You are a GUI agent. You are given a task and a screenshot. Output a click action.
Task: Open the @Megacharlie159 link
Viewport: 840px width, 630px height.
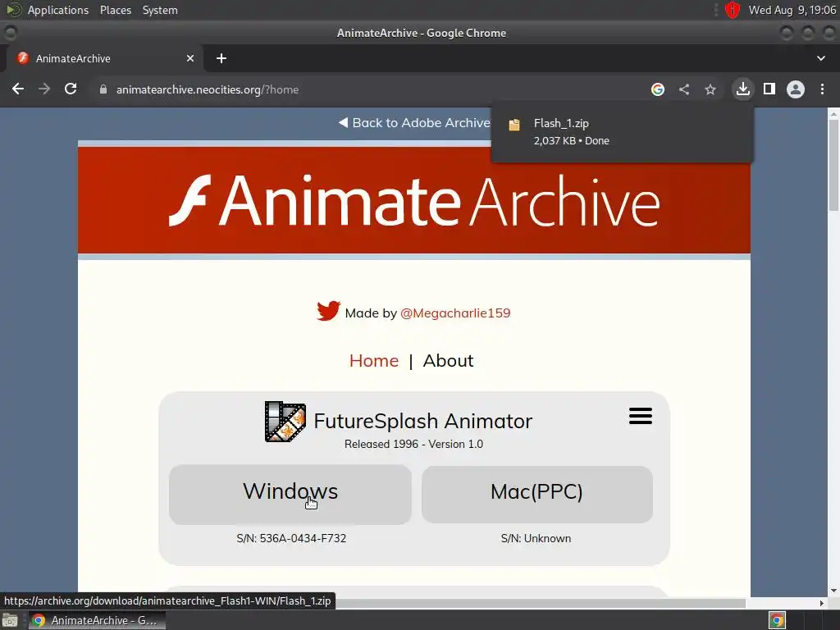pyautogui.click(x=455, y=313)
